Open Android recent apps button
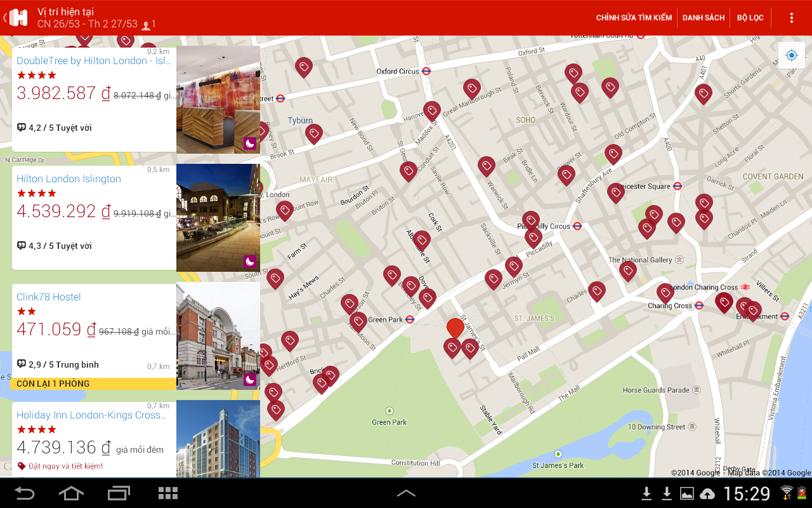Screen dimensions: 812x508 (119, 493)
